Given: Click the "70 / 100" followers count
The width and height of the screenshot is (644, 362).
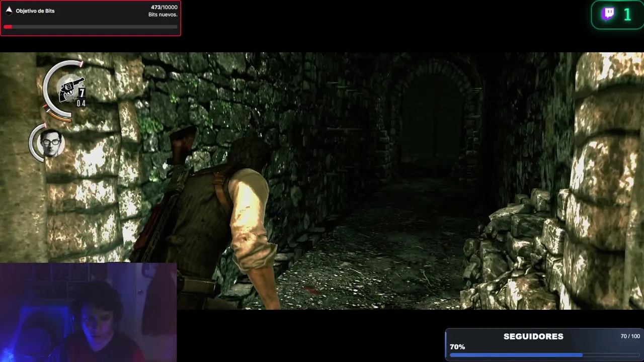Looking at the screenshot, I should (x=630, y=336).
